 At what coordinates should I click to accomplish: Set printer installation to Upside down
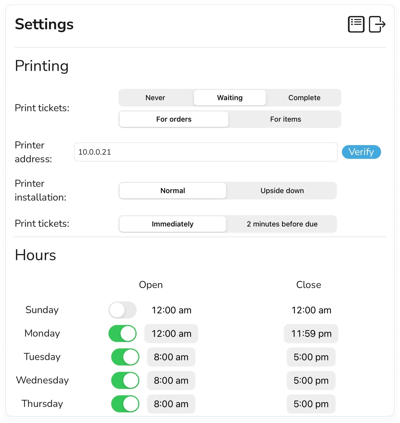[x=282, y=191]
